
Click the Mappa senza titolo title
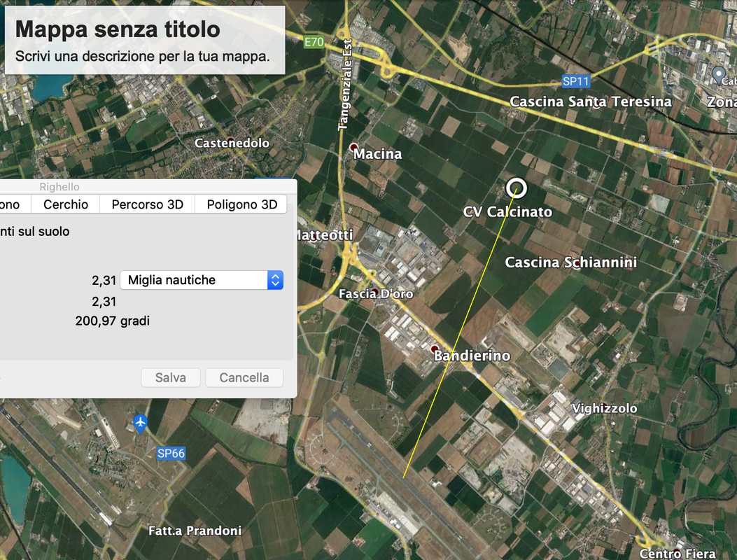point(118,29)
